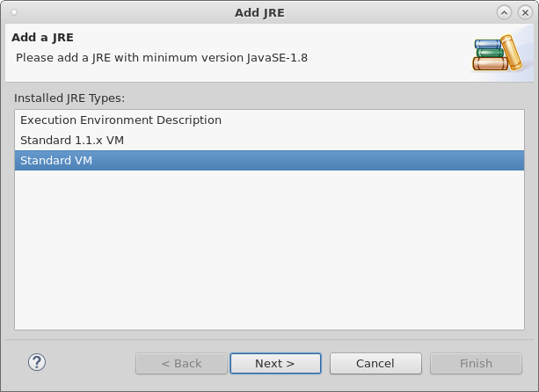Viewport: 539px width, 392px height.
Task: Click the minimum version JavaSE-1.8 message
Action: coord(162,57)
